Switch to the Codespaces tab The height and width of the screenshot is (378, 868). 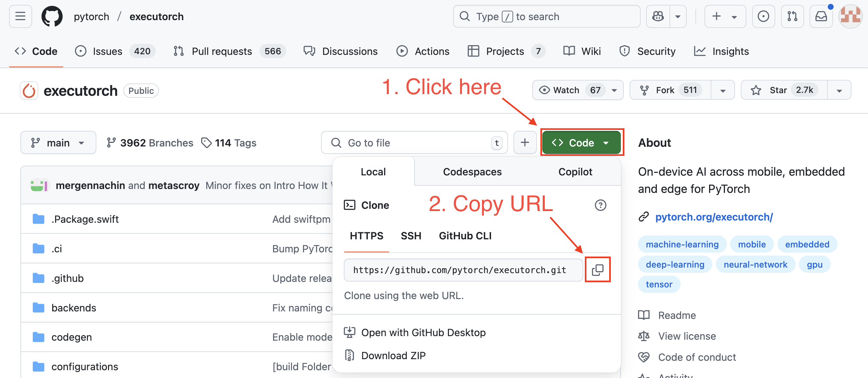pyautogui.click(x=472, y=172)
